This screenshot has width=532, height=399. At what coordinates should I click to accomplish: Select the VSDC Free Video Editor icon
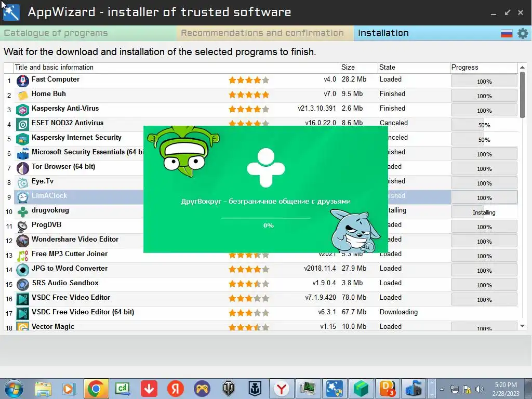[23, 299]
